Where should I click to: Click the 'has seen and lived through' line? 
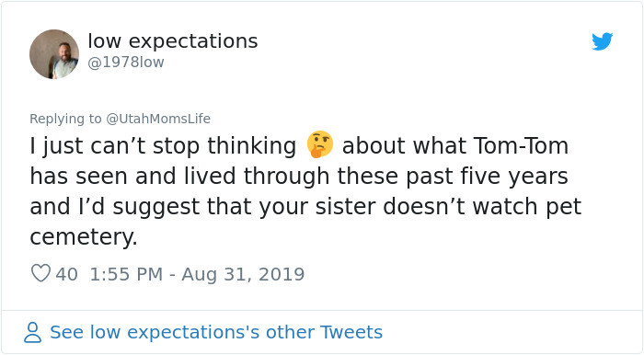pyautogui.click(x=179, y=176)
